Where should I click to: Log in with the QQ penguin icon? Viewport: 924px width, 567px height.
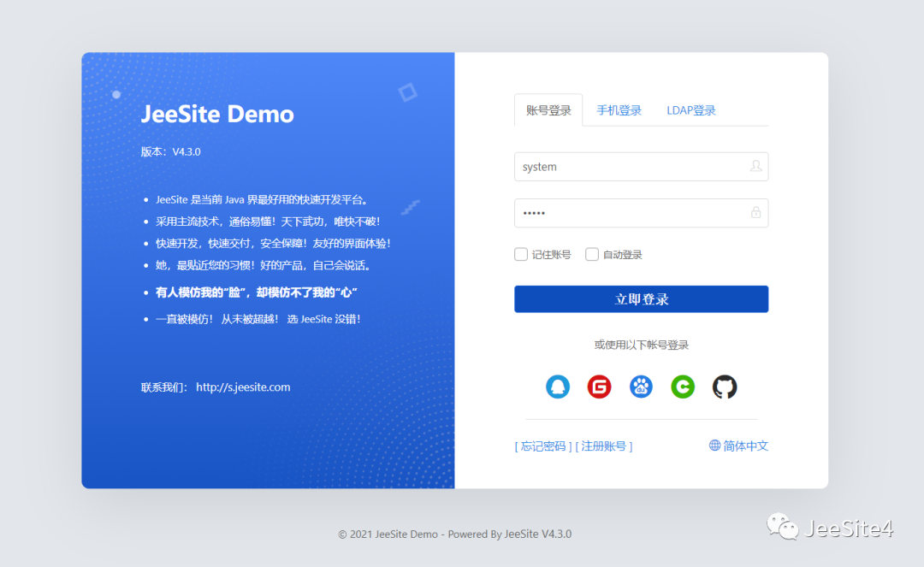click(x=558, y=387)
